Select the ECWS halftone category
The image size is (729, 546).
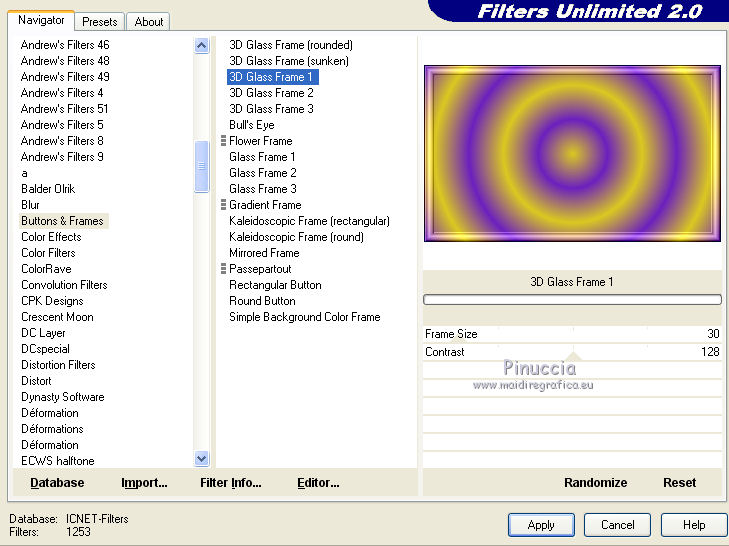pos(58,461)
